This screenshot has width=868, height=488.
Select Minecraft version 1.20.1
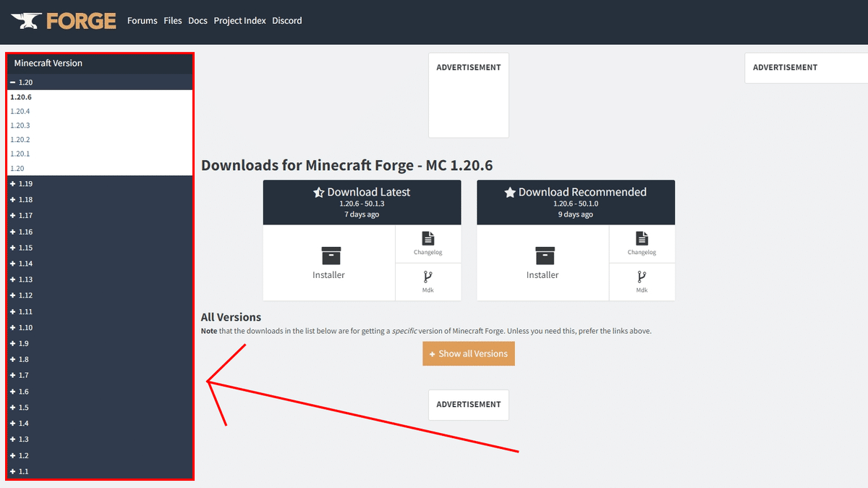[20, 153]
